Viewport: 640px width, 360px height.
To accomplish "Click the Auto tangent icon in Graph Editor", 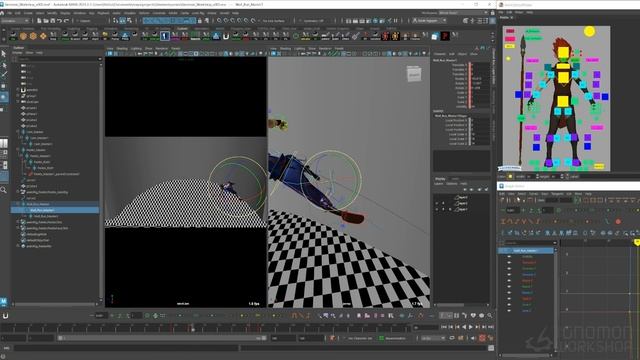I will [x=503, y=222].
